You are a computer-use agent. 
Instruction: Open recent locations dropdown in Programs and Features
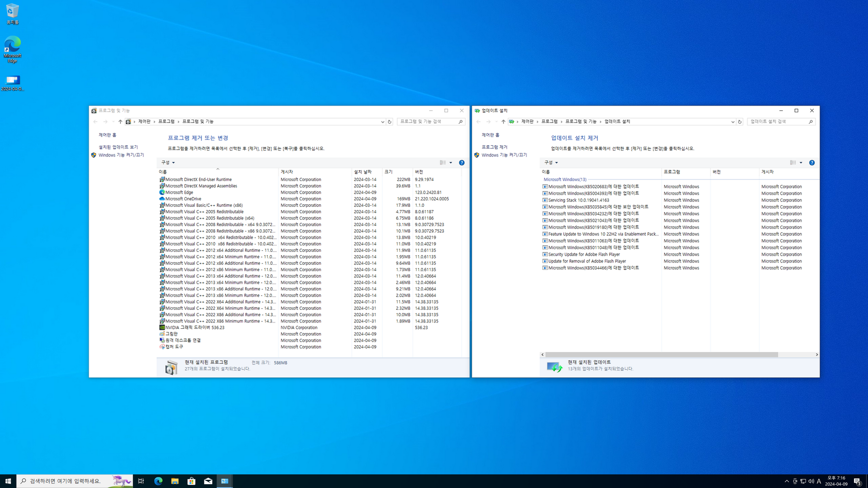coord(113,122)
